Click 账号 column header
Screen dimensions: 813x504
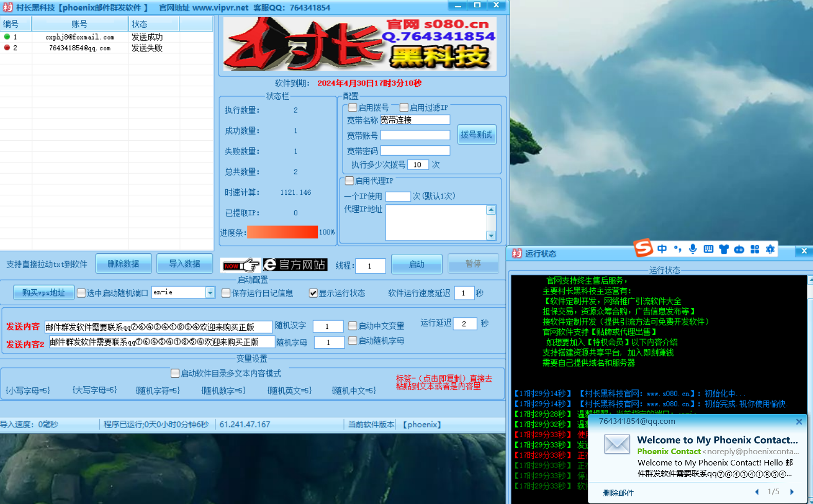click(80, 24)
